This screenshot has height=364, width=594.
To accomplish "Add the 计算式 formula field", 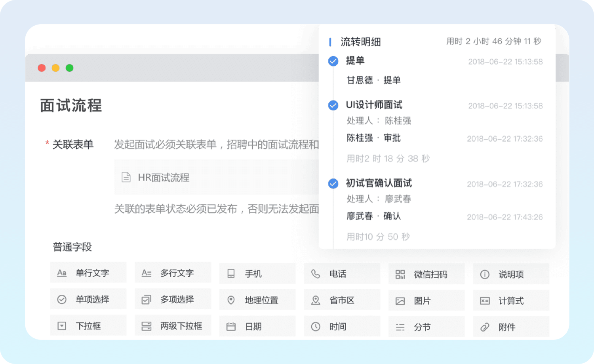I will click(511, 301).
